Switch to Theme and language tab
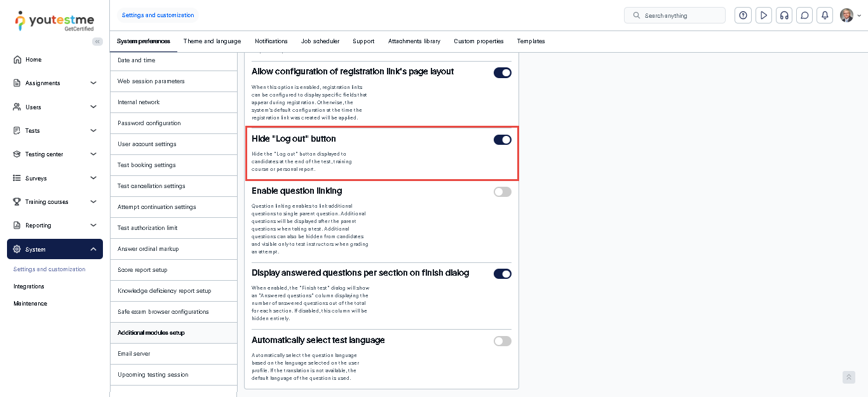Image resolution: width=868 pixels, height=397 pixels. [212, 41]
